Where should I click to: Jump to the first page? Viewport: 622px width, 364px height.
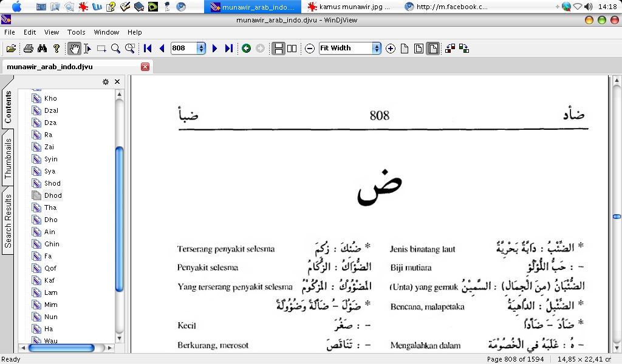point(146,49)
